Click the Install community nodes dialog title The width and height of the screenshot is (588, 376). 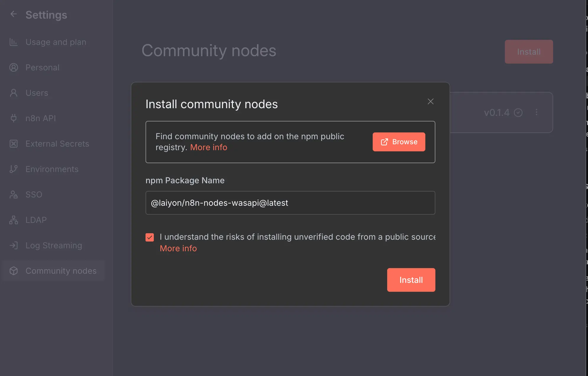pos(212,104)
